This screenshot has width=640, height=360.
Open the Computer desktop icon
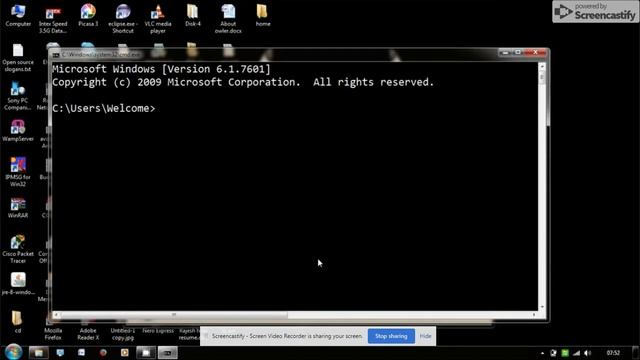[x=18, y=16]
